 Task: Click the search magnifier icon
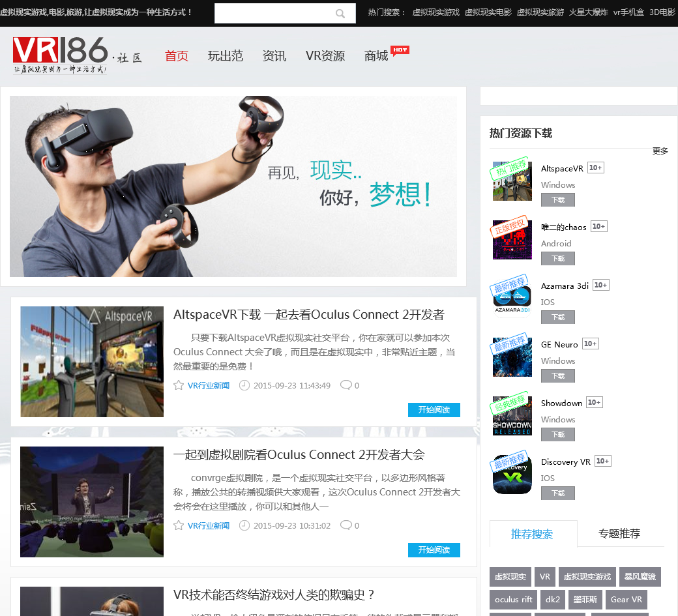click(340, 14)
